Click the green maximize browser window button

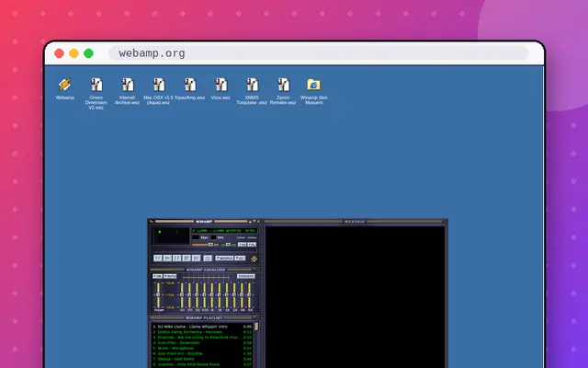(x=88, y=53)
